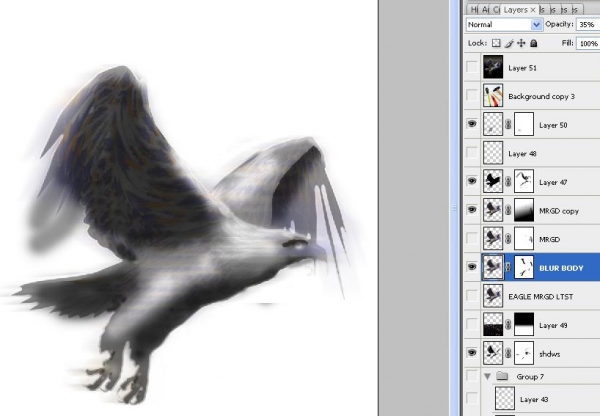
Task: Show Layer 51 via its visibility box
Action: (x=472, y=67)
